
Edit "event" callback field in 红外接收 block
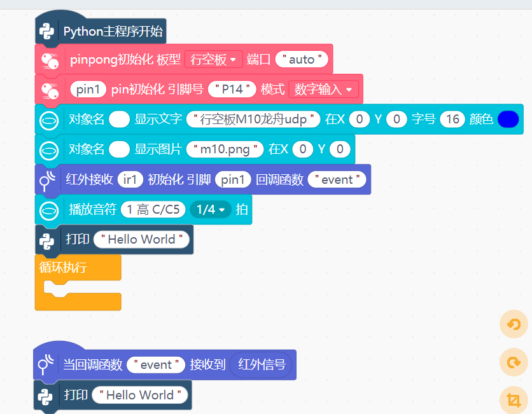point(337,179)
